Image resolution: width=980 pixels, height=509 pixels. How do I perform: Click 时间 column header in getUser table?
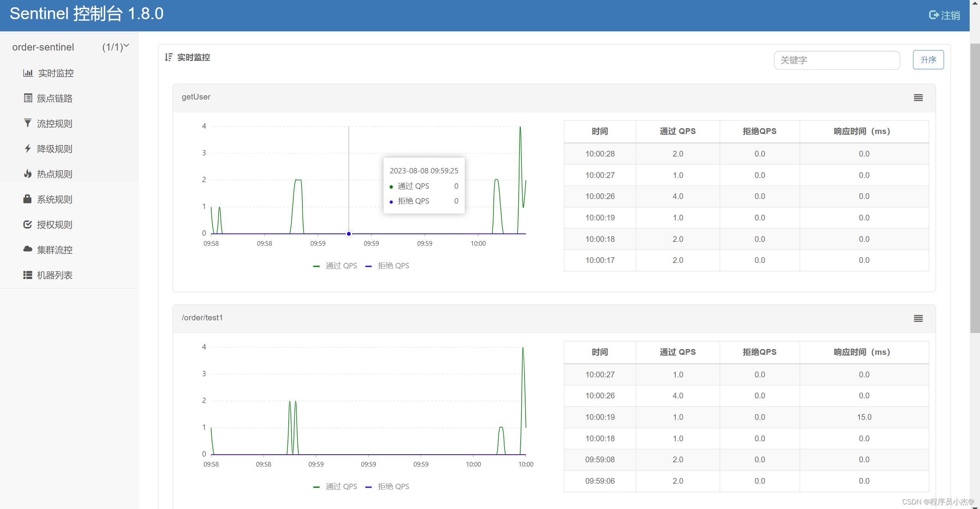599,131
